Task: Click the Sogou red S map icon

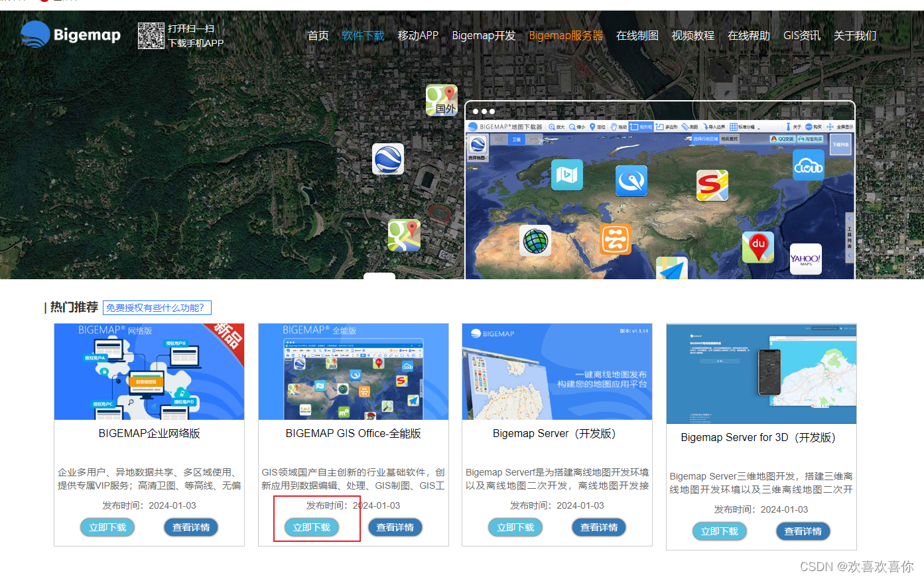Action: [712, 185]
